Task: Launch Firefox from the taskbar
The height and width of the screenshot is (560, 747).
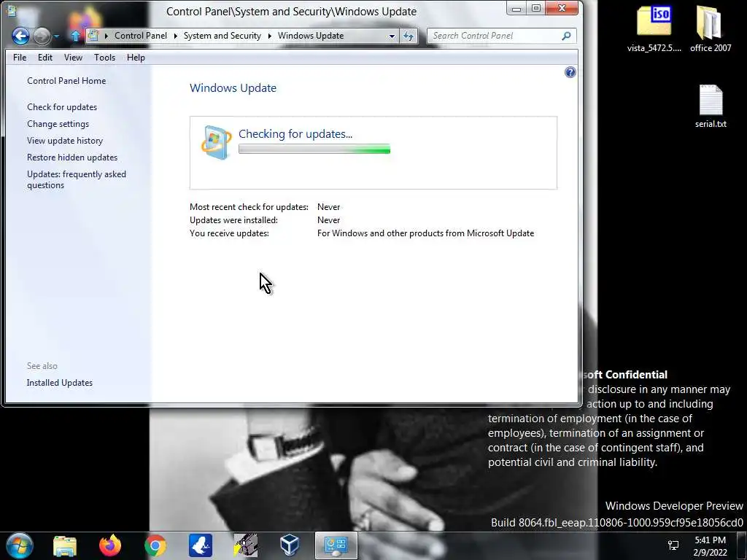Action: point(110,545)
